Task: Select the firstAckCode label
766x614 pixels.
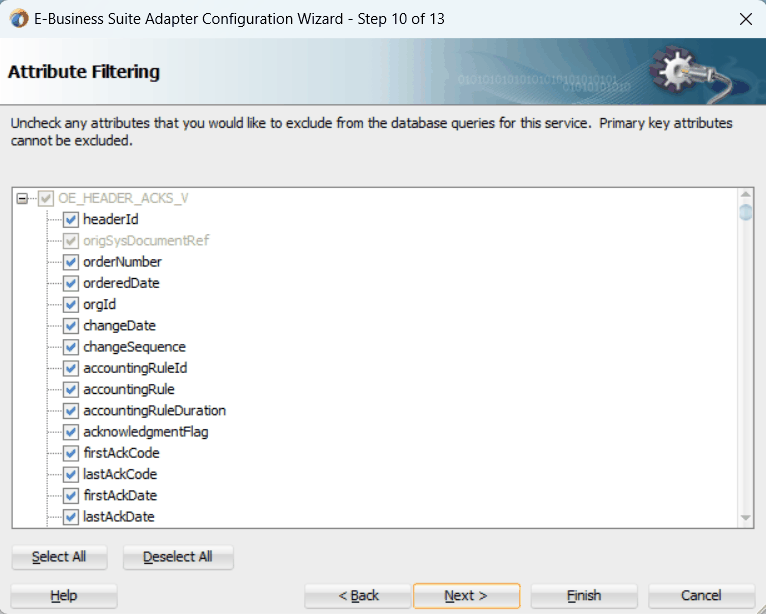Action: tap(121, 453)
